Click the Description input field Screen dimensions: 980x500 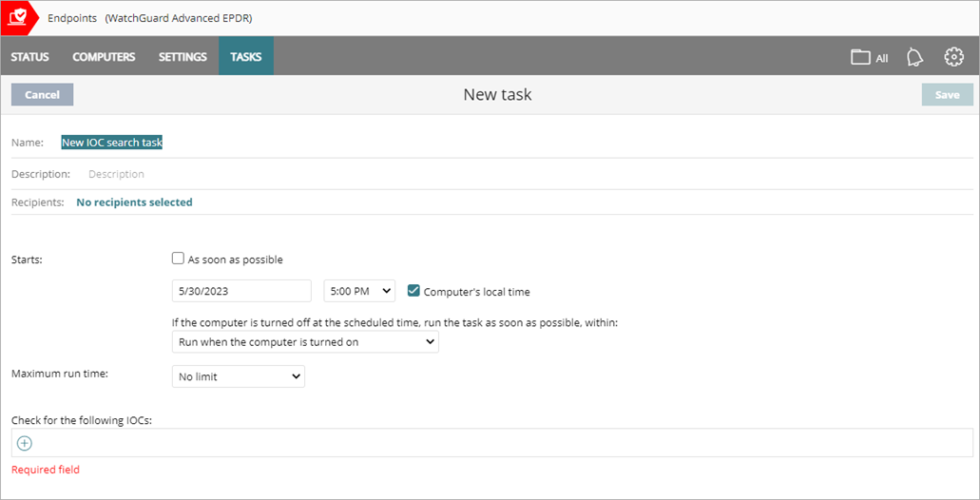coord(530,174)
